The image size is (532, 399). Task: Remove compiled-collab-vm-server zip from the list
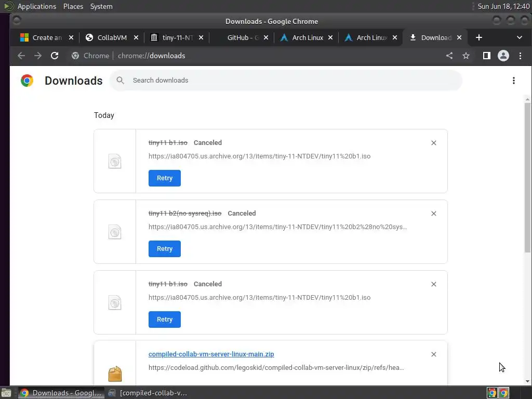(x=434, y=354)
